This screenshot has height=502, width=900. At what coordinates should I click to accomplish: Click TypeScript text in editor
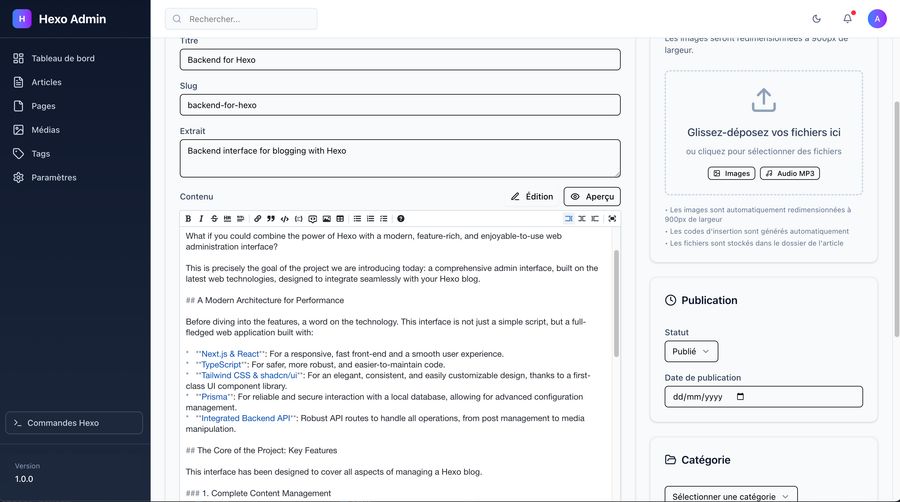coord(221,364)
